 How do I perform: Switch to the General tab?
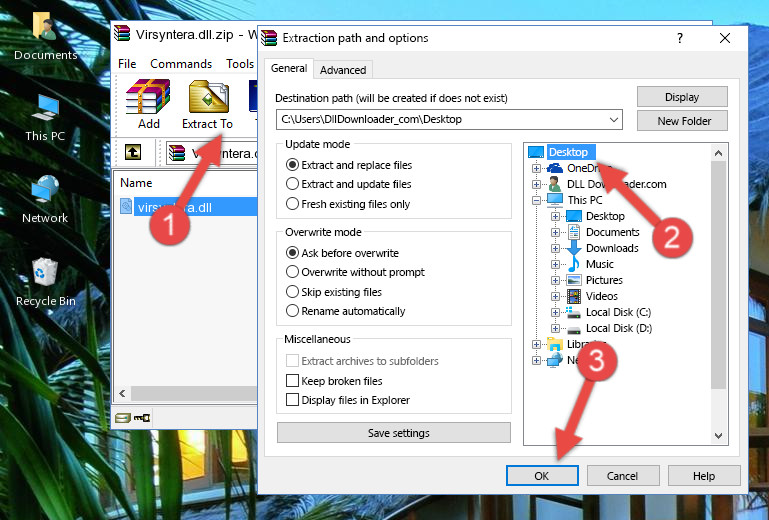[289, 69]
